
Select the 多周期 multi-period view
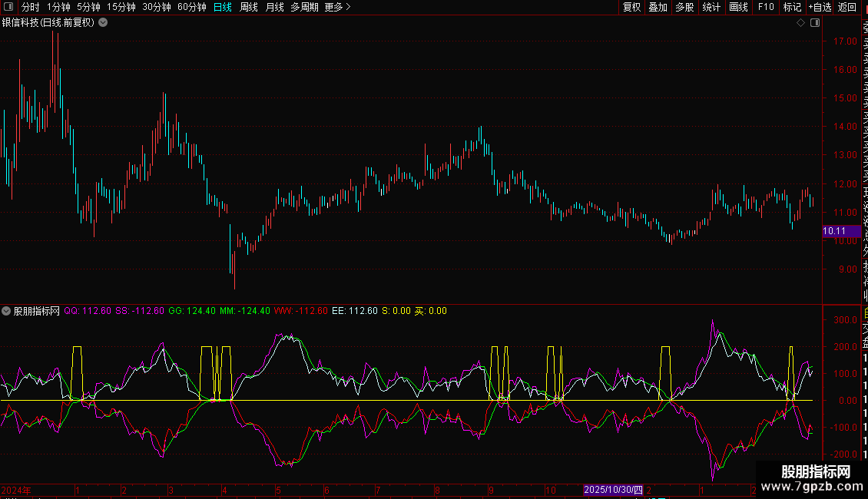click(x=304, y=7)
